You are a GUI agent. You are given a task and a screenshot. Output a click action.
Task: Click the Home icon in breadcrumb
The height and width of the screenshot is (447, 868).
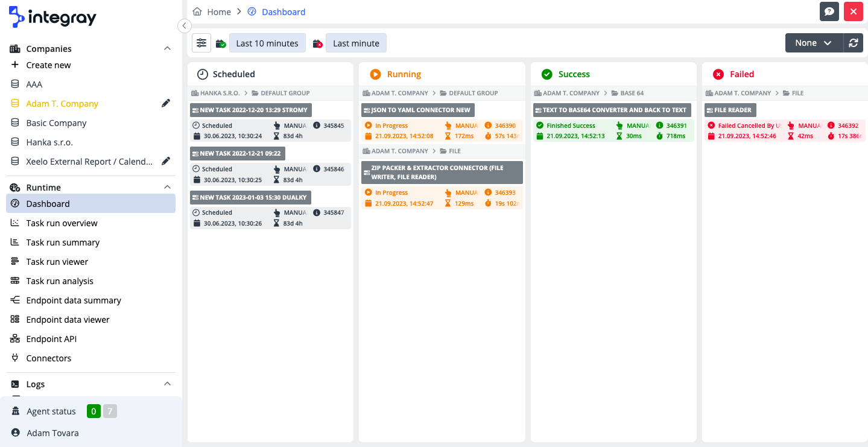197,11
